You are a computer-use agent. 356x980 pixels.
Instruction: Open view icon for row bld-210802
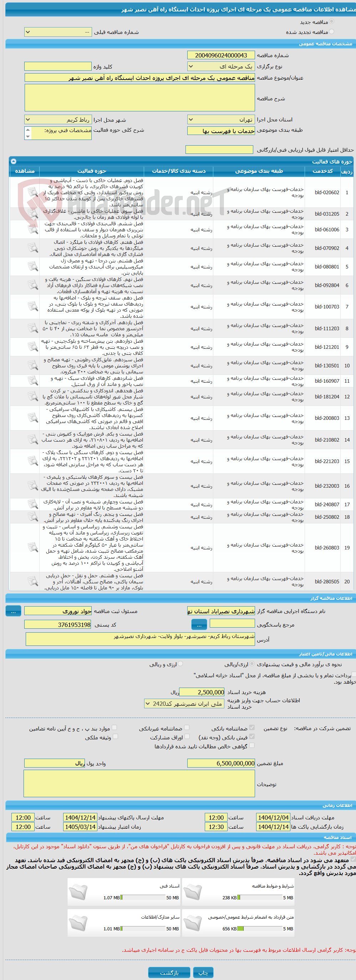[33, 440]
